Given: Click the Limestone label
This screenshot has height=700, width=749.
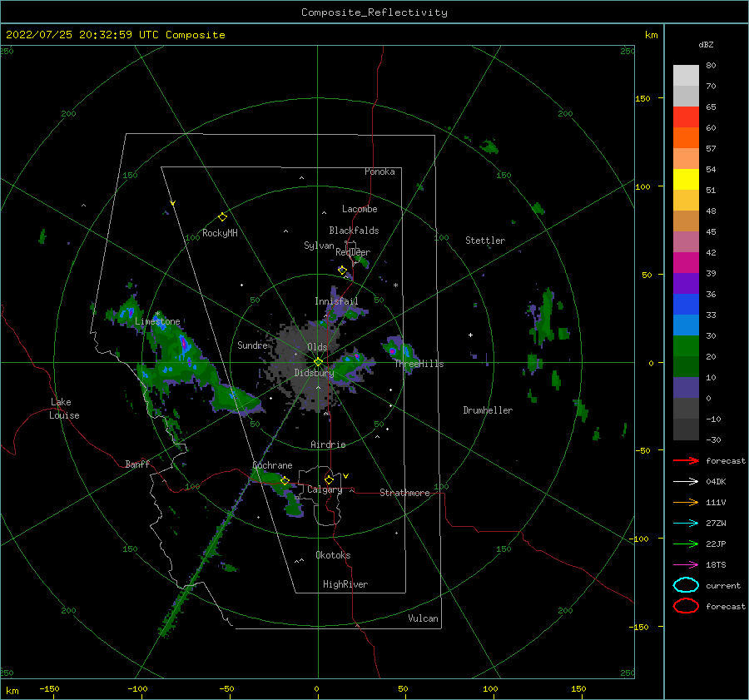Looking at the screenshot, I should 157,321.
